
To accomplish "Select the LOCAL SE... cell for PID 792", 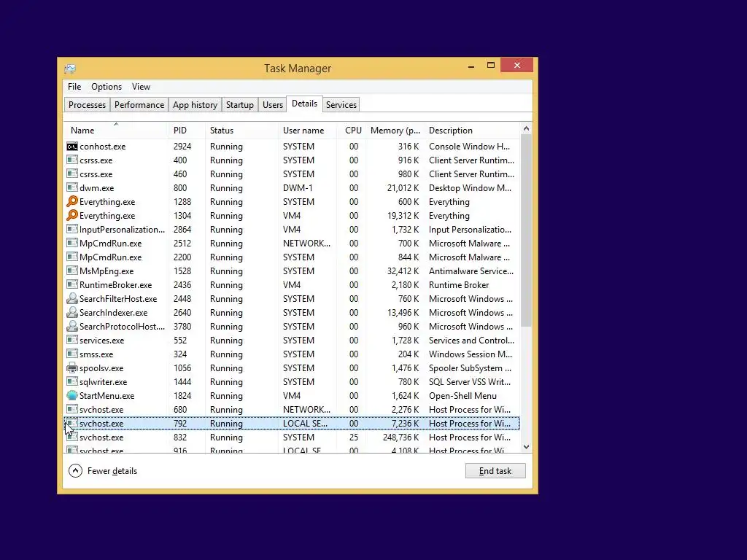I will pos(305,424).
